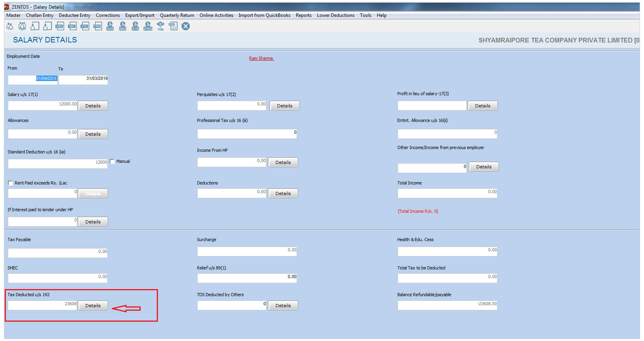This screenshot has height=341, width=644.
Task: Click the Total Income field
Action: click(x=448, y=193)
